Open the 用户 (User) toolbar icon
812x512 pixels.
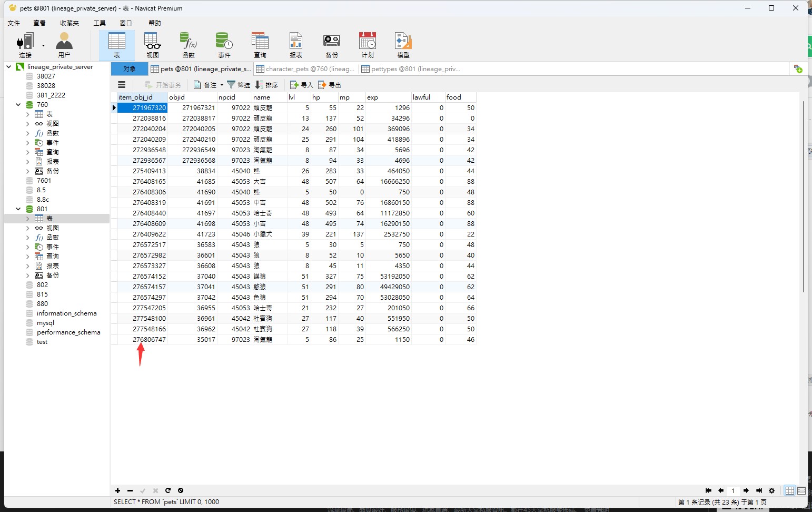tap(64, 45)
